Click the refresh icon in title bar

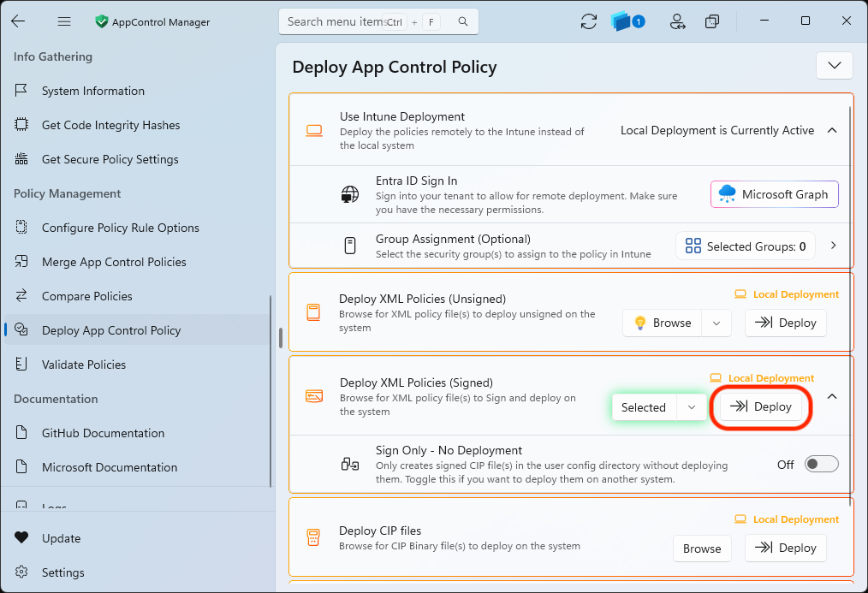coord(588,21)
